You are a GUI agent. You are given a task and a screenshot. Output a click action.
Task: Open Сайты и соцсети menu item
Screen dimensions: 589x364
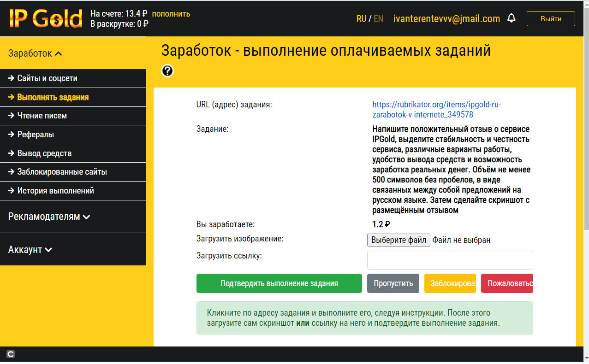[x=73, y=78]
